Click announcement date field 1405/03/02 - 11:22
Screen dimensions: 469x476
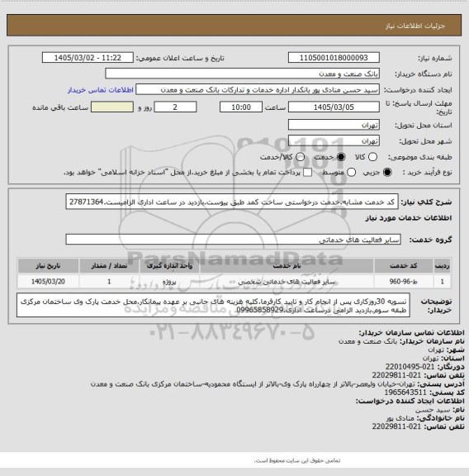[x=88, y=58]
